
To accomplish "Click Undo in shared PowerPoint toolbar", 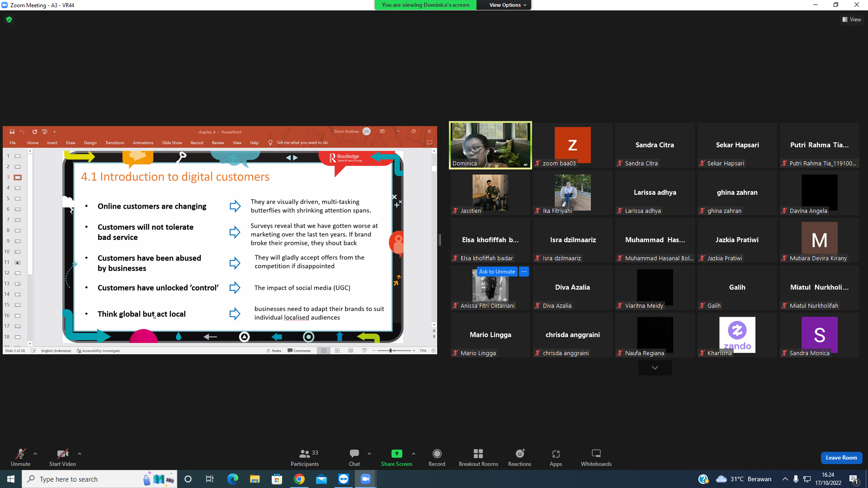I will (x=21, y=132).
